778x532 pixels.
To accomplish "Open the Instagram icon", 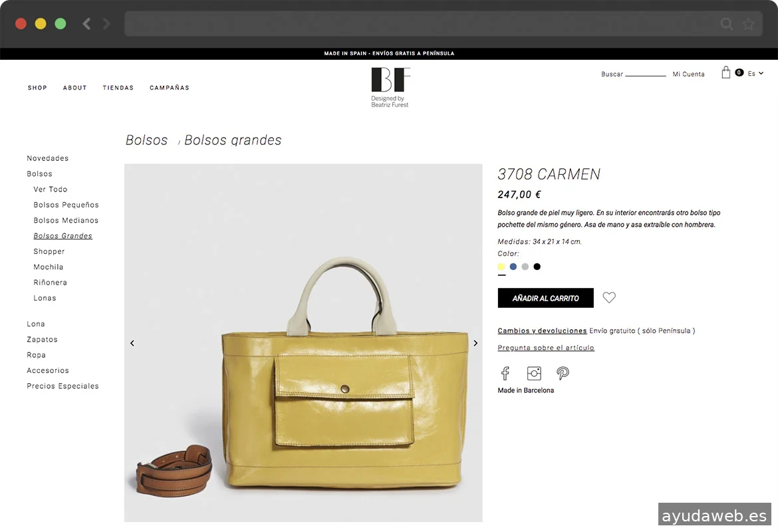I will tap(534, 373).
